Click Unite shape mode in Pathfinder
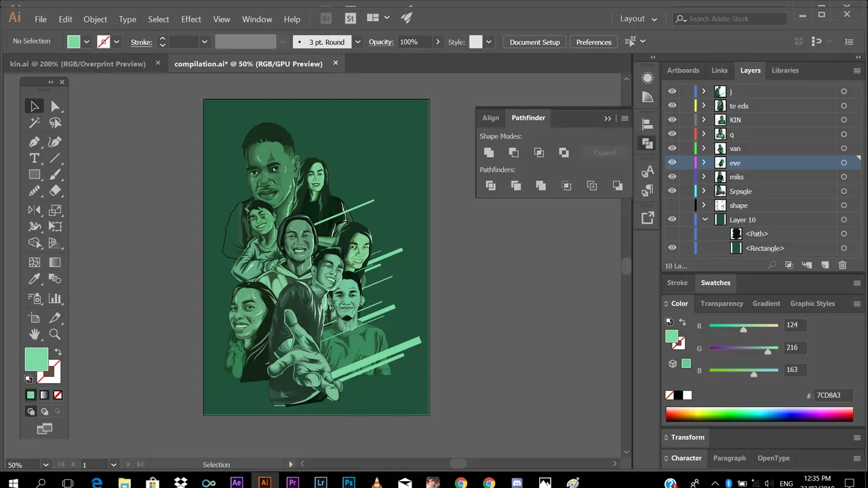868x488 pixels. click(x=489, y=152)
